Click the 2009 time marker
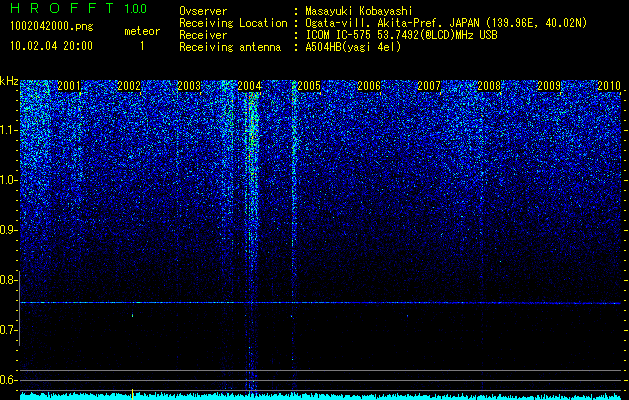This screenshot has width=629, height=400. tap(549, 85)
